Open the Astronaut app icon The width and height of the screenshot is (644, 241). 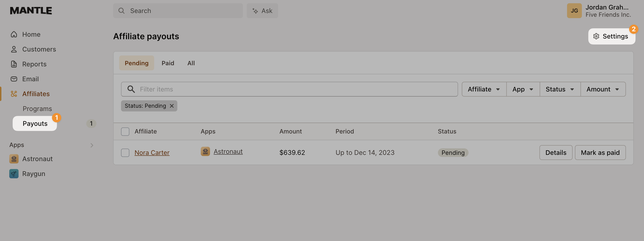14,159
